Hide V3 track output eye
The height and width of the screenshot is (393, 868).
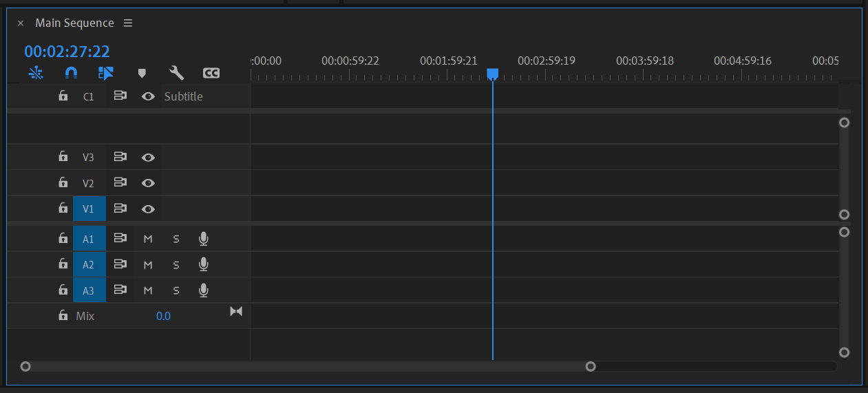[x=148, y=158]
